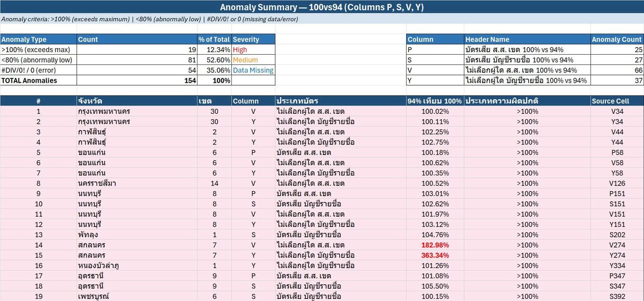The width and height of the screenshot is (644, 301).
Task: Click the 104.76% value cell
Action: pos(435,234)
